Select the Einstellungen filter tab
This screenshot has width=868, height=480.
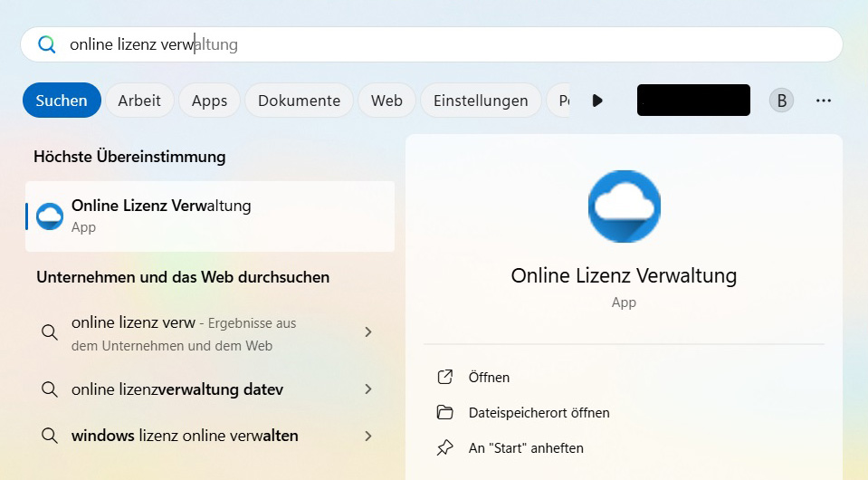[x=480, y=101]
